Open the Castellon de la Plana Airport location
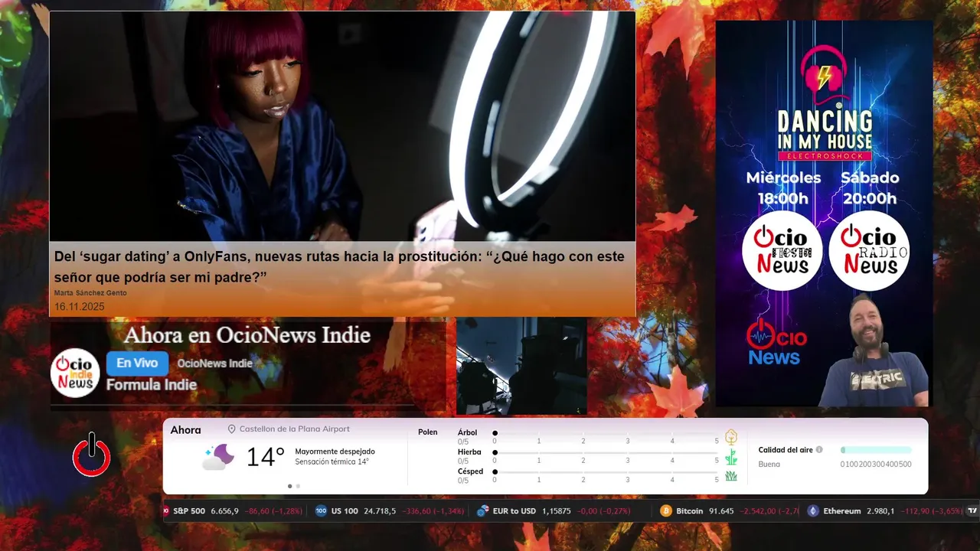This screenshot has width=980, height=551. (294, 429)
